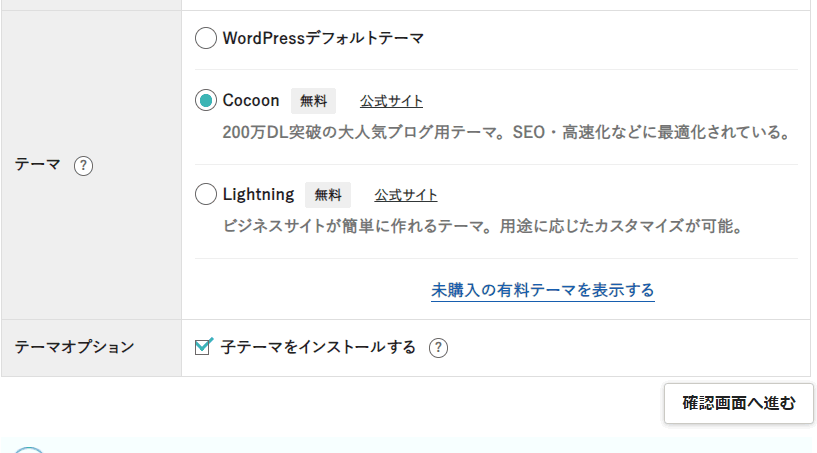Click the 無料 badge beside Cocoon
Image resolution: width=817 pixels, height=453 pixels.
313,101
